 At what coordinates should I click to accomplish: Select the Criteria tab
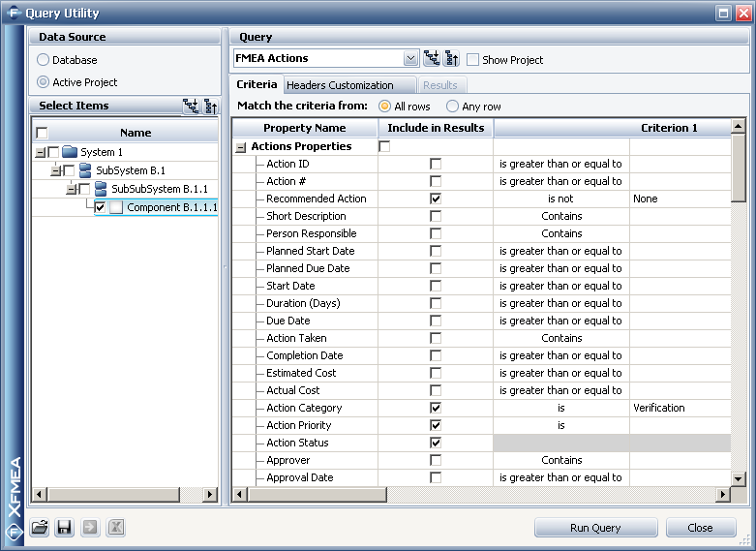click(x=257, y=85)
